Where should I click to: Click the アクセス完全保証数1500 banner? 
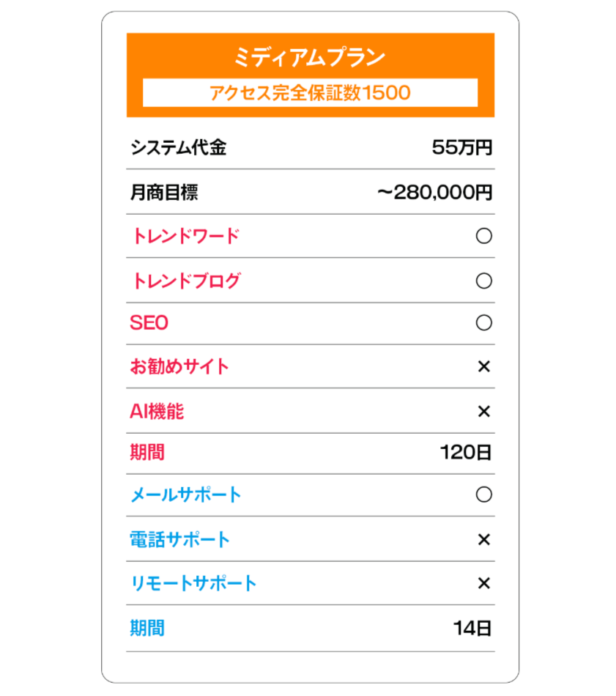pyautogui.click(x=311, y=93)
